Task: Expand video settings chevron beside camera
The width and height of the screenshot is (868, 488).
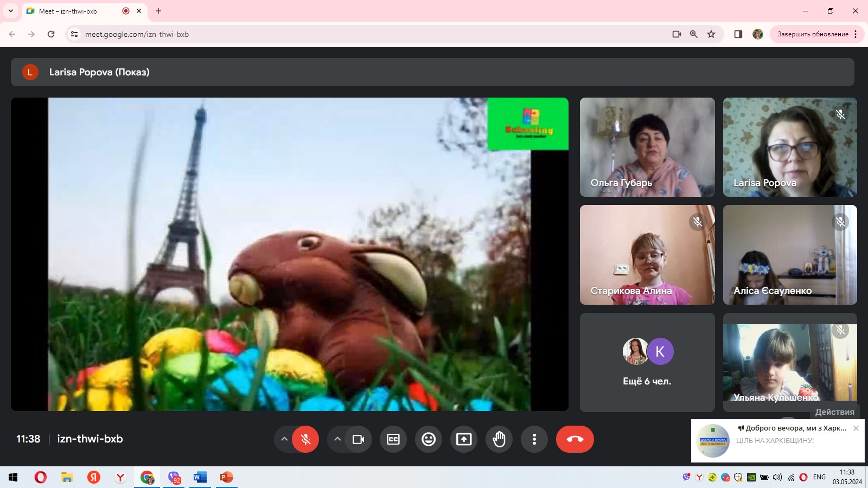Action: click(337, 439)
